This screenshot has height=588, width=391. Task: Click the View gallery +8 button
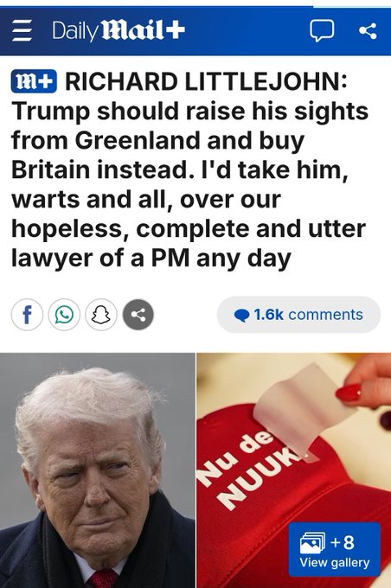334,549
